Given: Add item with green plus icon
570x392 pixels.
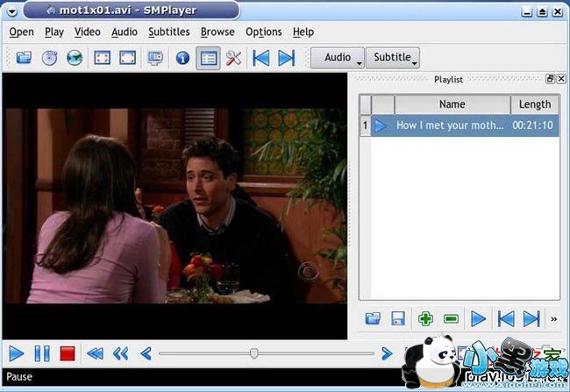Looking at the screenshot, I should click(425, 319).
